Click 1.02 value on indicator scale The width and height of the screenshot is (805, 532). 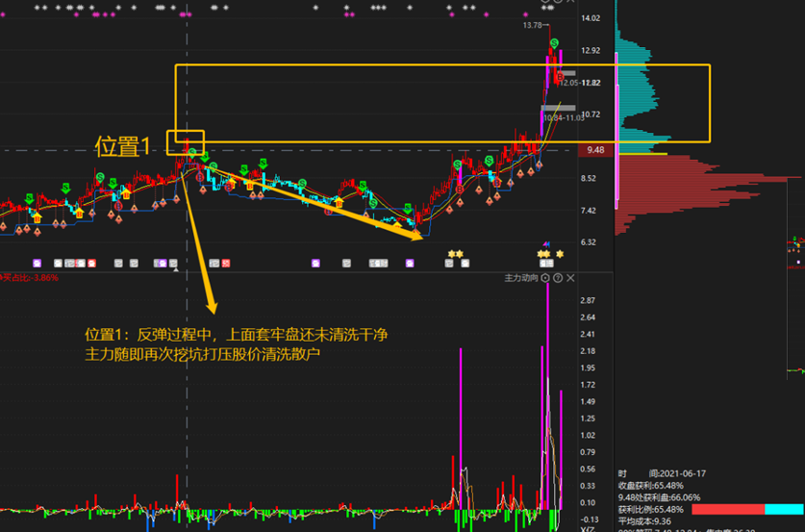pyautogui.click(x=588, y=436)
